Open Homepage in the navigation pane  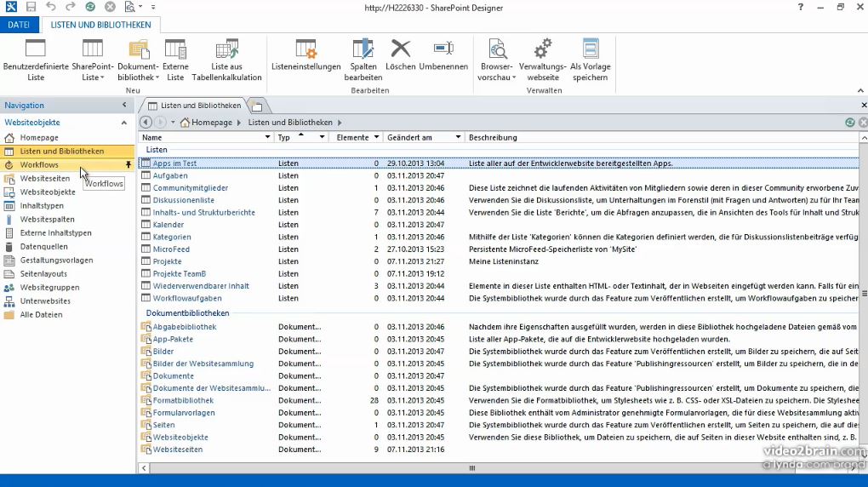click(39, 137)
